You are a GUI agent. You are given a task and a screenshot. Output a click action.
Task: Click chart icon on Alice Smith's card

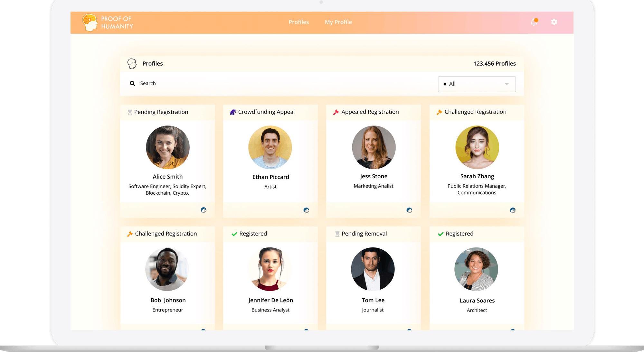[204, 210]
